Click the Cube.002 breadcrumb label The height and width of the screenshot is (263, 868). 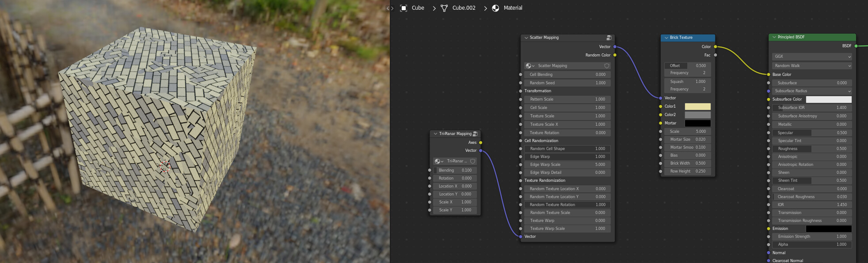[x=464, y=8]
